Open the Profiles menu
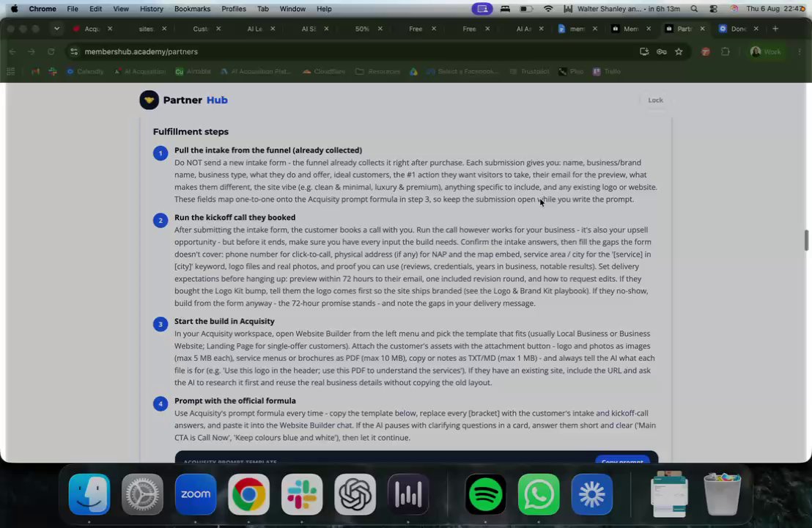The height and width of the screenshot is (528, 812). point(234,9)
